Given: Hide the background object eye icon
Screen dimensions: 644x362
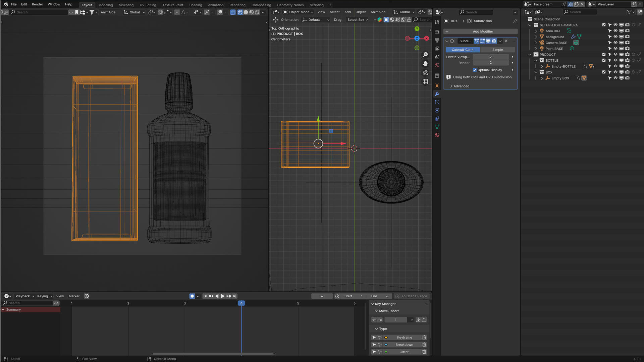Looking at the screenshot, I should coord(615,37).
